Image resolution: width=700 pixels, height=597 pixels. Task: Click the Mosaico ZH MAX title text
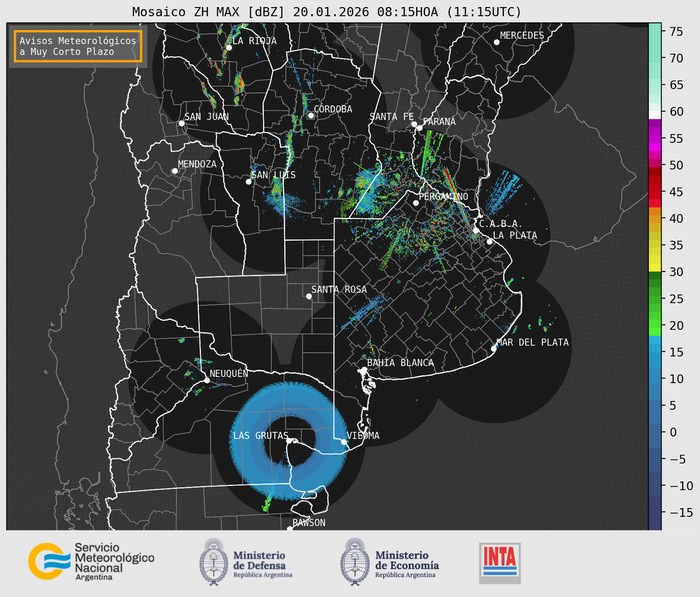pos(327,12)
